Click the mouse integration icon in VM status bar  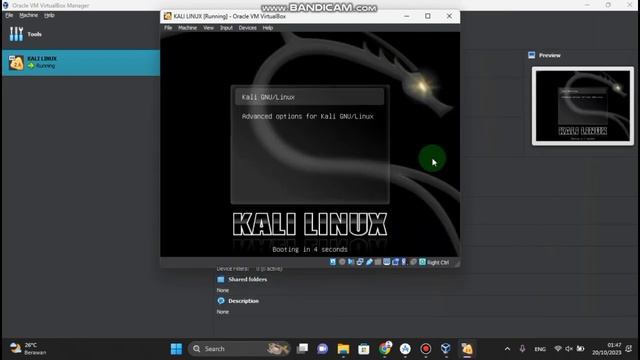point(413,262)
